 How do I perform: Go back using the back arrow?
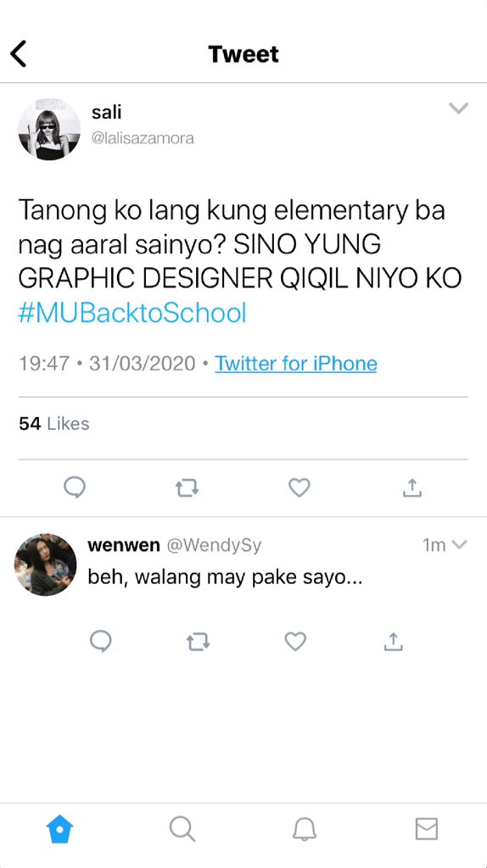click(x=18, y=54)
